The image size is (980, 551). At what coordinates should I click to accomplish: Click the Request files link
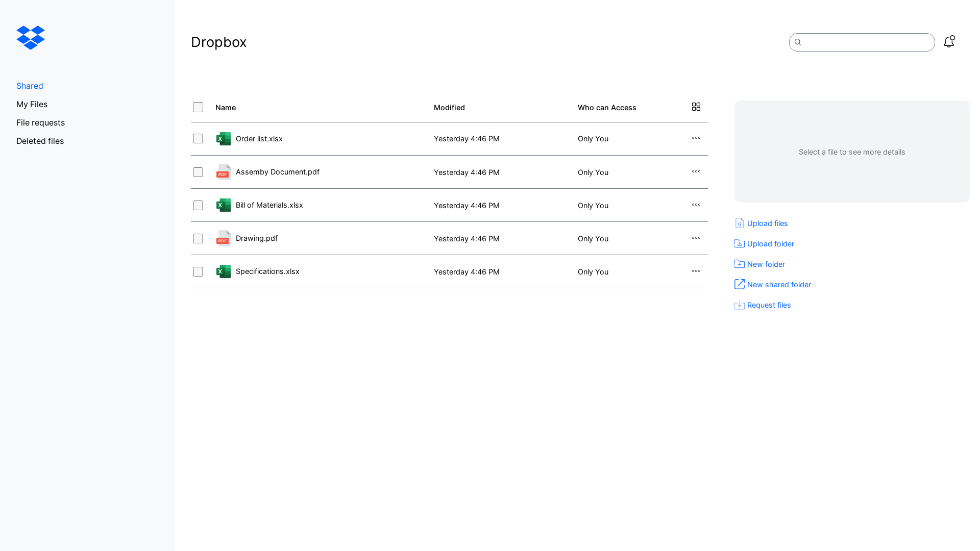pyautogui.click(x=769, y=305)
